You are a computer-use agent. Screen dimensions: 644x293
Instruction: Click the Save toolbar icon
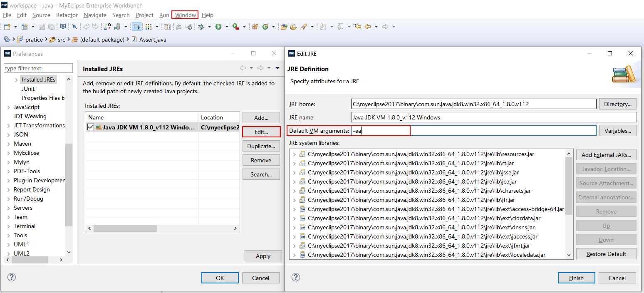click(x=42, y=27)
